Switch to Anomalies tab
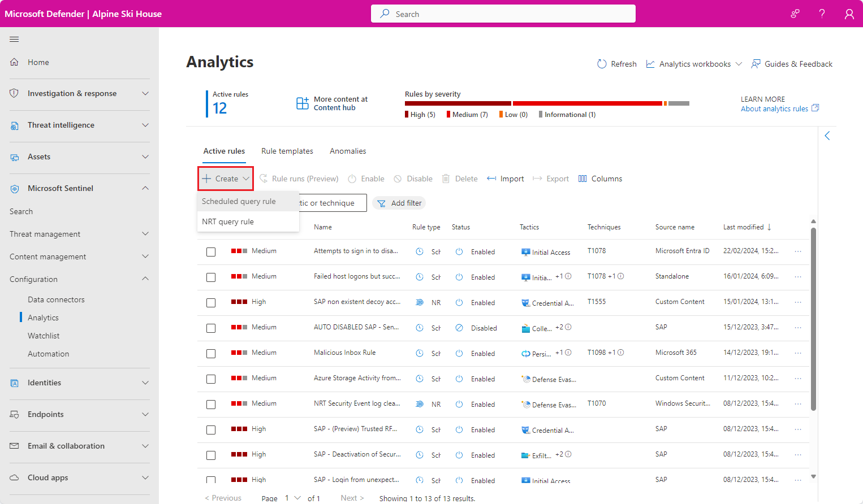This screenshot has width=863, height=504. coord(348,151)
